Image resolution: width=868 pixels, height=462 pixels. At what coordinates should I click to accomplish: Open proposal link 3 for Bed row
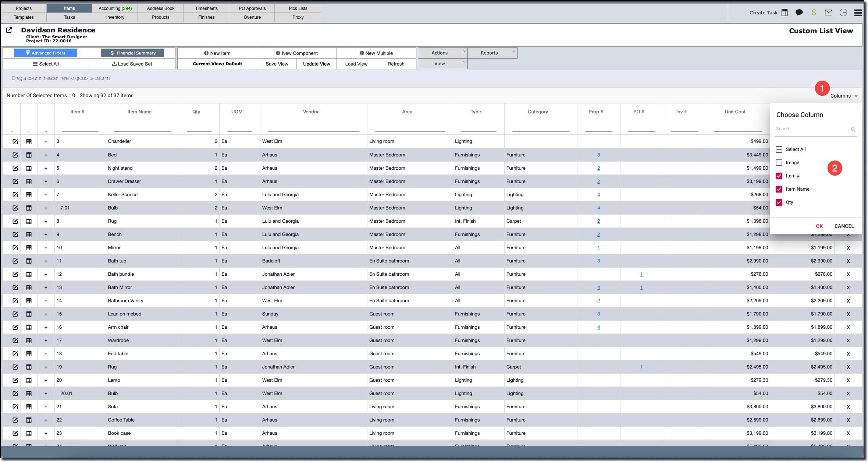pos(598,155)
